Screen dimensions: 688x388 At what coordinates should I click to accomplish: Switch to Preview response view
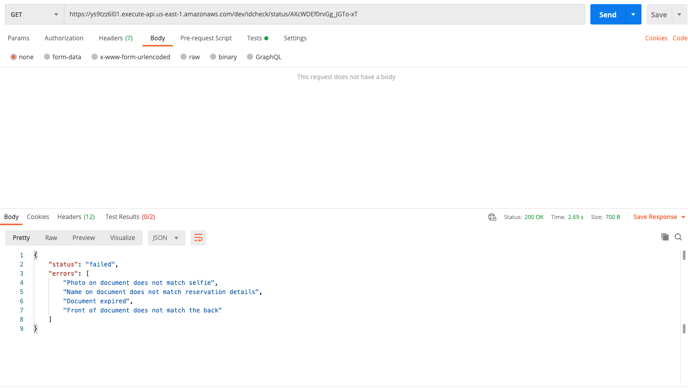83,237
